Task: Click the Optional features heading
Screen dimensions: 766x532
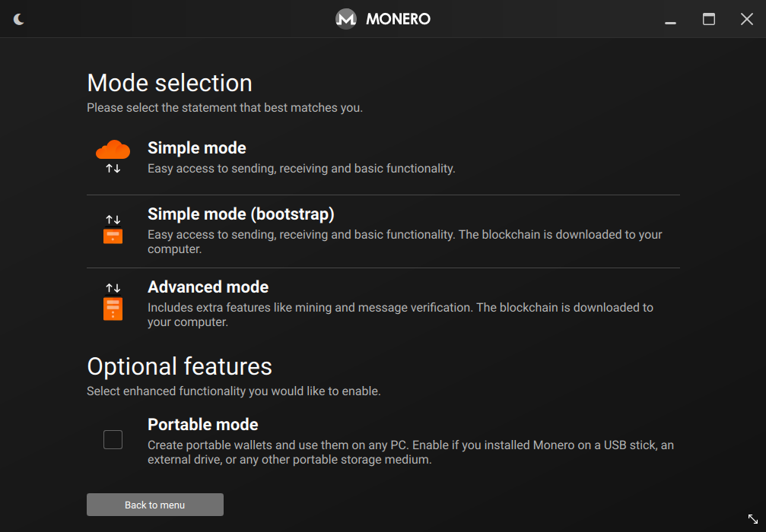Action: [180, 367]
